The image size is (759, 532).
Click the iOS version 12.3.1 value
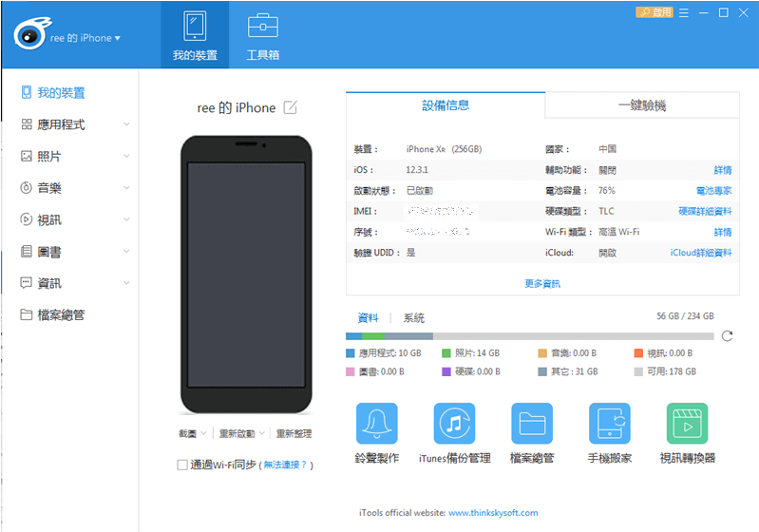(417, 170)
